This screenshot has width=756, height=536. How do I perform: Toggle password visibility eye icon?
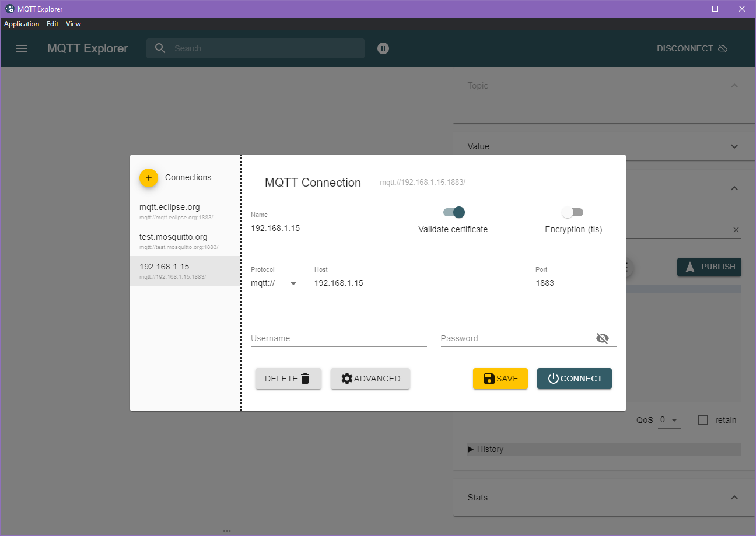[x=603, y=338]
